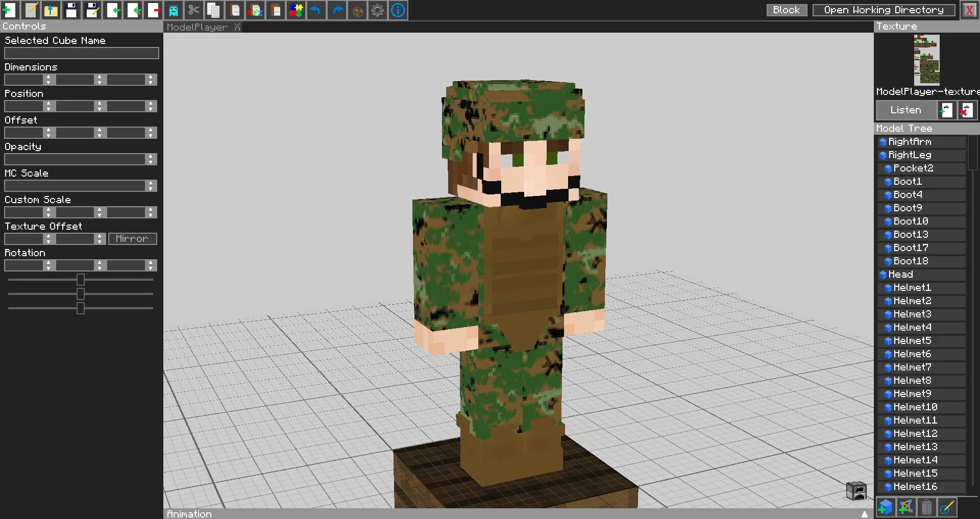The width and height of the screenshot is (980, 519).
Task: Increase the third Offset spinner value
Action: pos(151,130)
